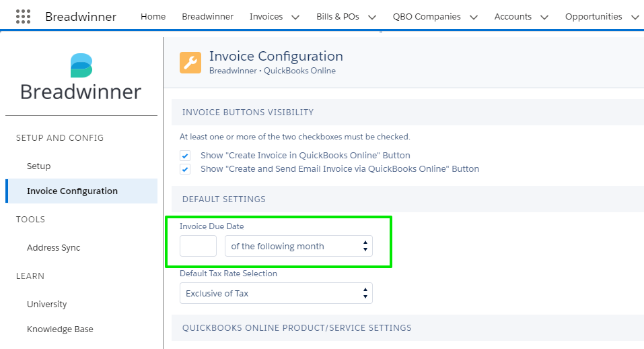Expand the Opportunities tab chevron

[x=635, y=18]
